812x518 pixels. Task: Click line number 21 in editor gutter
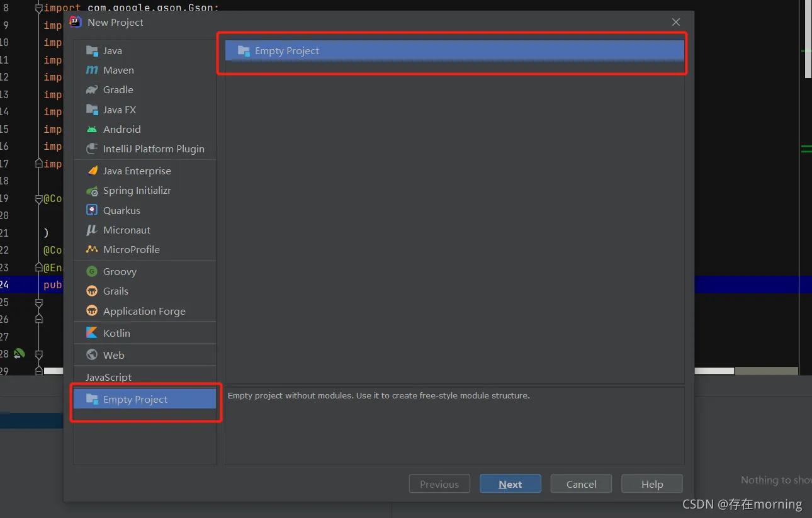4,233
